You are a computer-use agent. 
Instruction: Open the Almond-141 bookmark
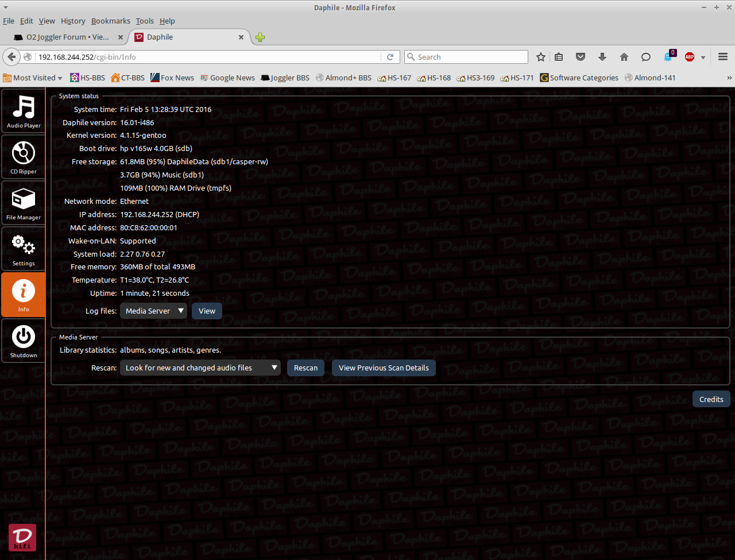click(x=650, y=78)
